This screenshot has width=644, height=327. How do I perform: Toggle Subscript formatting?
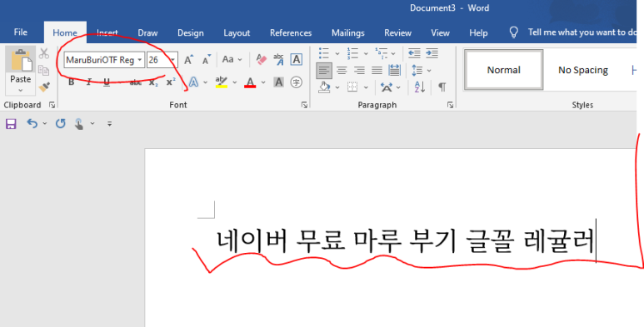pos(153,82)
